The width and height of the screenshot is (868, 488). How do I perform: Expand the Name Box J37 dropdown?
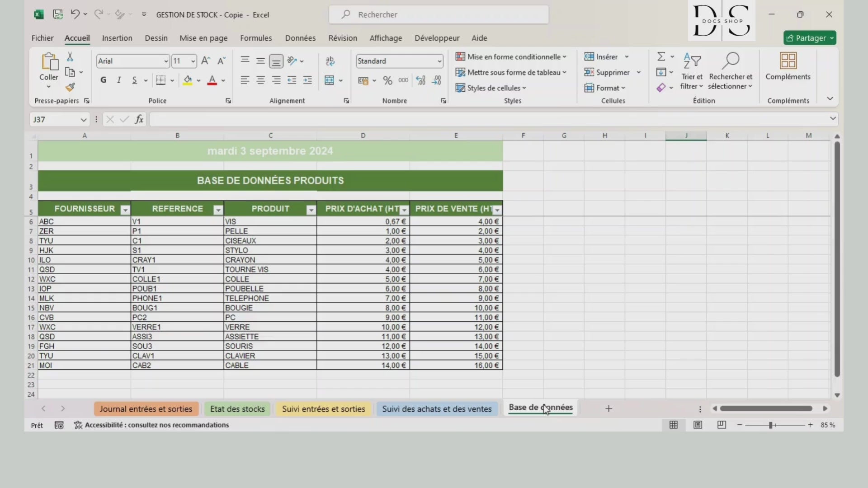[83, 120]
